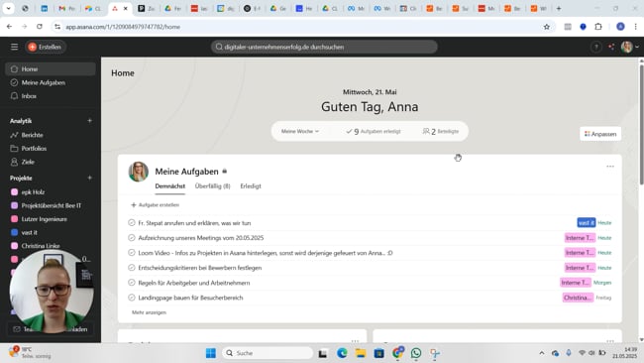Mark Landingpage bauen task complete

[132, 298]
